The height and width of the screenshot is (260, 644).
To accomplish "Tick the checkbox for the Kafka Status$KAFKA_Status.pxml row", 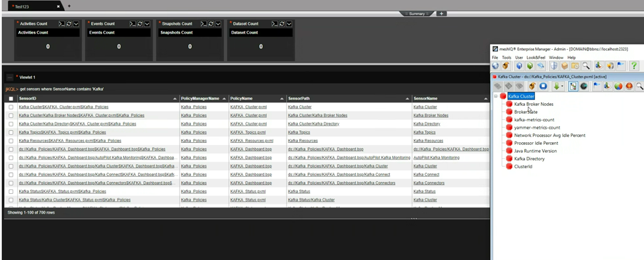I will point(11,191).
